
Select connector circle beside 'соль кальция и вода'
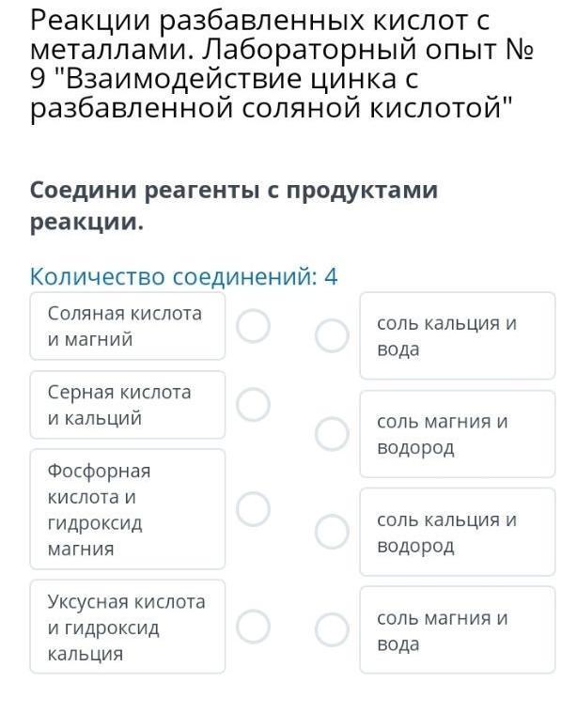[332, 335]
